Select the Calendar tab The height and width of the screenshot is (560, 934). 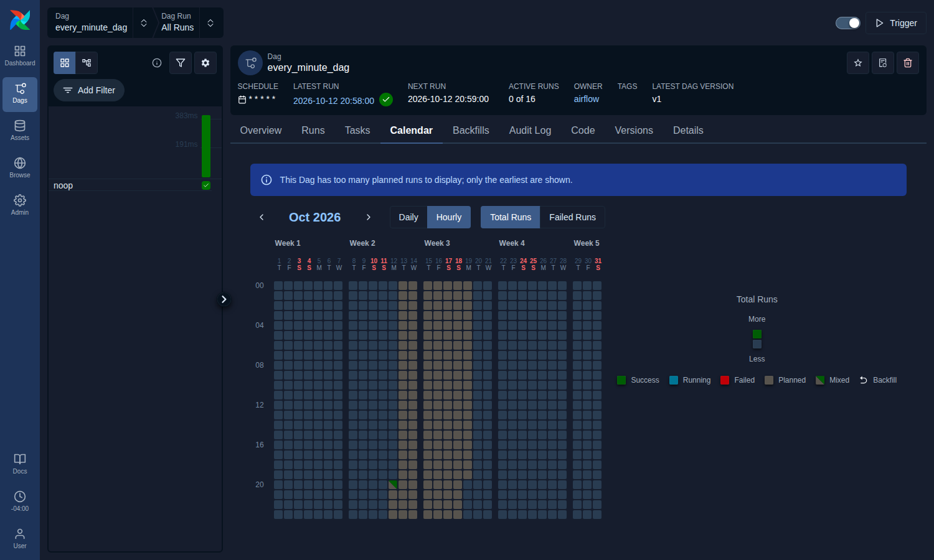point(412,130)
